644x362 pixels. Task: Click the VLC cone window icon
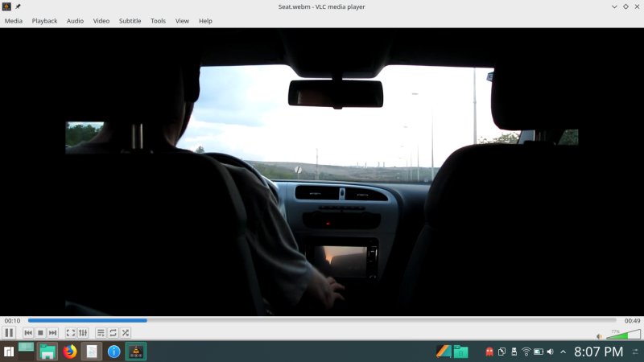(x=6, y=6)
